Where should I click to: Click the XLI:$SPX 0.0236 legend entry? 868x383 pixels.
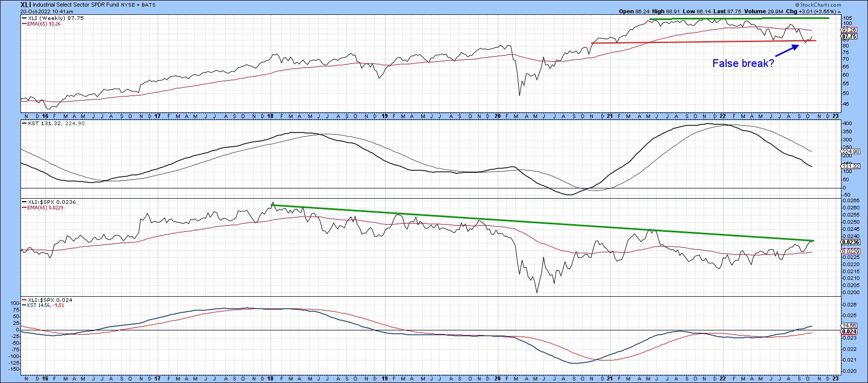pyautogui.click(x=50, y=203)
